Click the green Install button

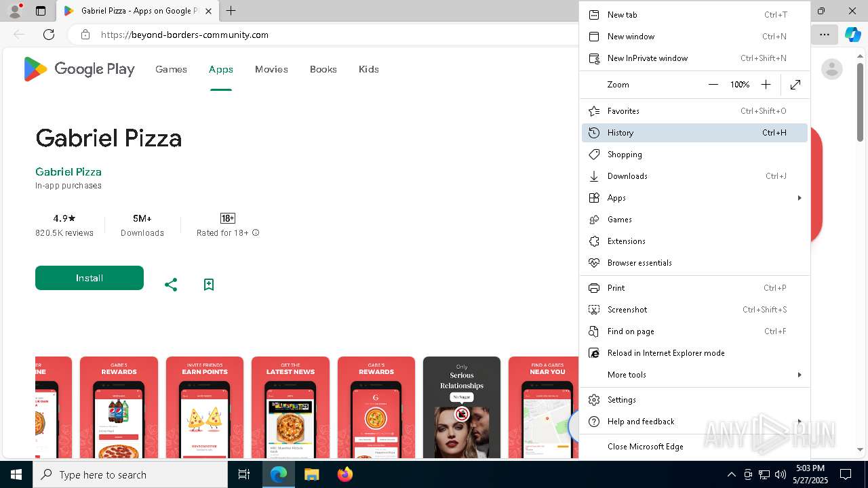tap(90, 278)
